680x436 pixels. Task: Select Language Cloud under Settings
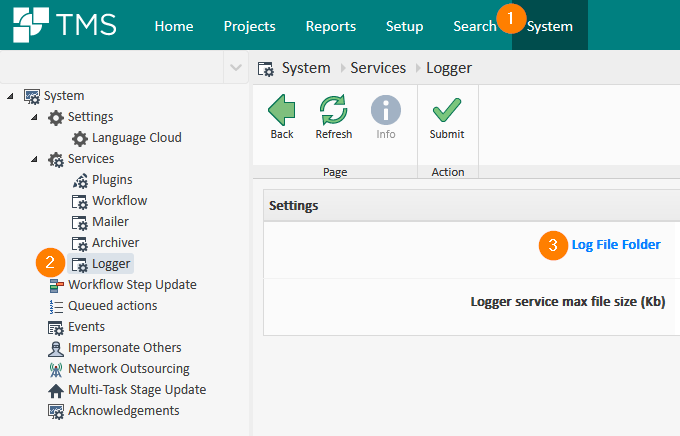click(136, 138)
